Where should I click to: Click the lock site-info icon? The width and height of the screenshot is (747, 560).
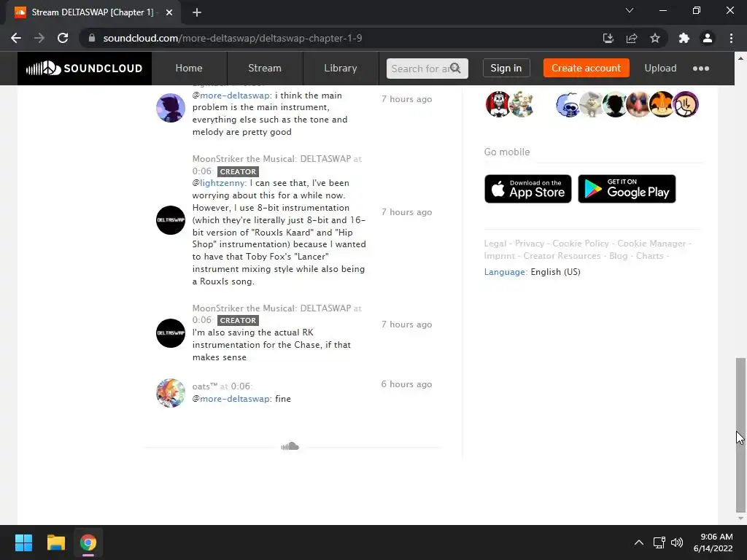coord(92,38)
